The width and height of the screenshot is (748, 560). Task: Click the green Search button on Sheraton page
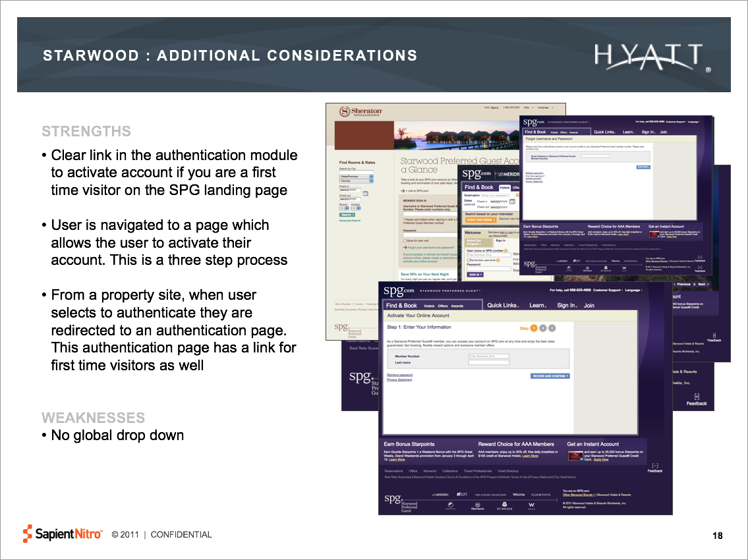[347, 215]
